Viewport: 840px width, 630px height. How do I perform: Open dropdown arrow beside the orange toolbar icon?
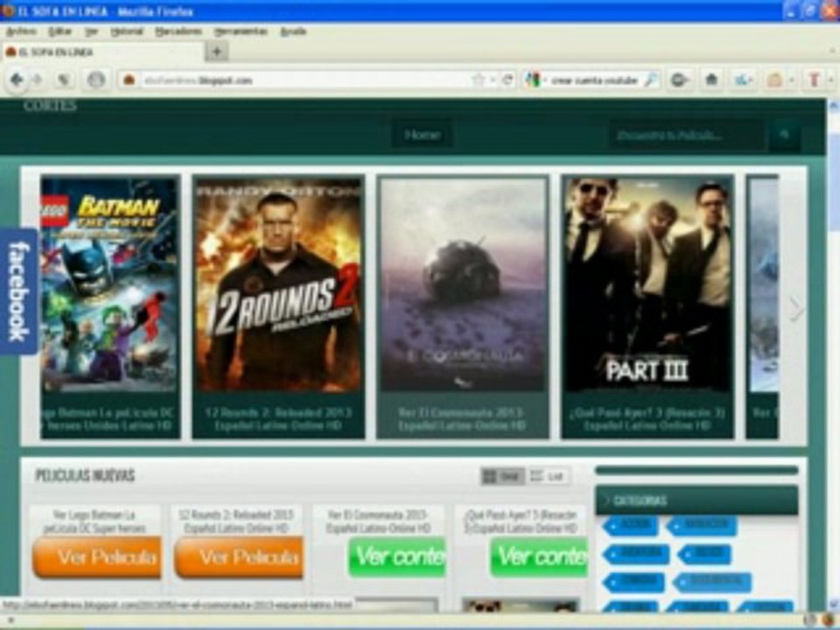click(791, 80)
